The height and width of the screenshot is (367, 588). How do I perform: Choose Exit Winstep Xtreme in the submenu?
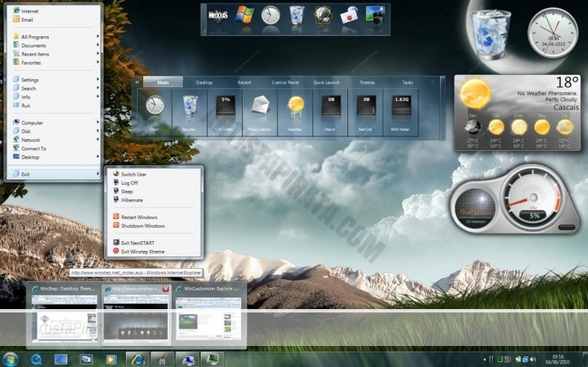(155, 252)
